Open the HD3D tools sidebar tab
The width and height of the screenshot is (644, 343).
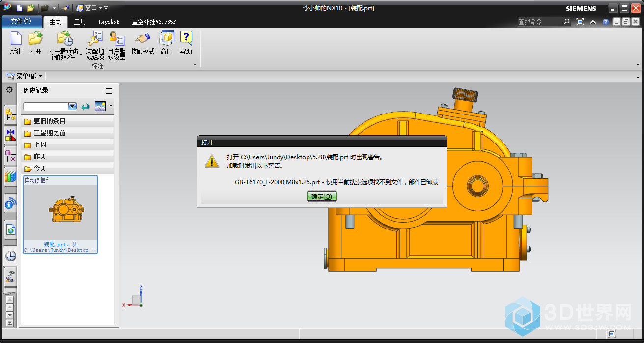(x=10, y=203)
